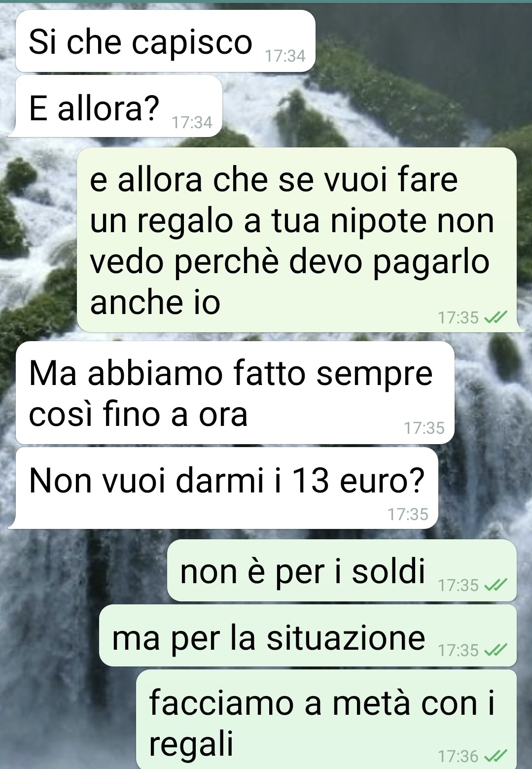Click the word 'nipote' in the sent message
532x769 pixels.
point(378,221)
